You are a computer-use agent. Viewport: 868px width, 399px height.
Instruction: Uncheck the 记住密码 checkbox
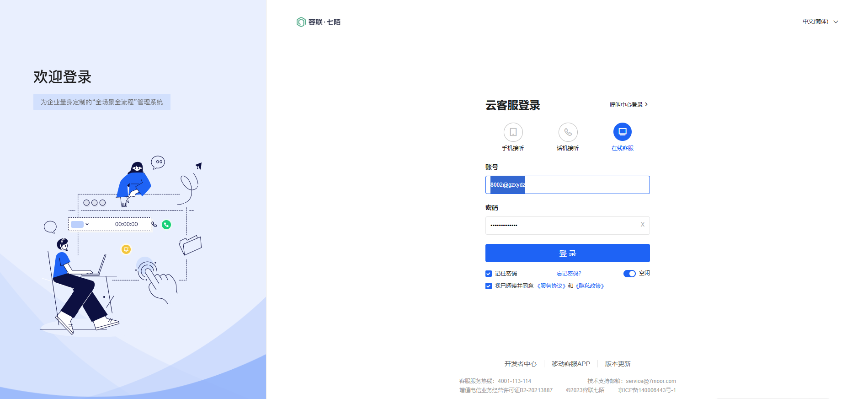coord(489,274)
